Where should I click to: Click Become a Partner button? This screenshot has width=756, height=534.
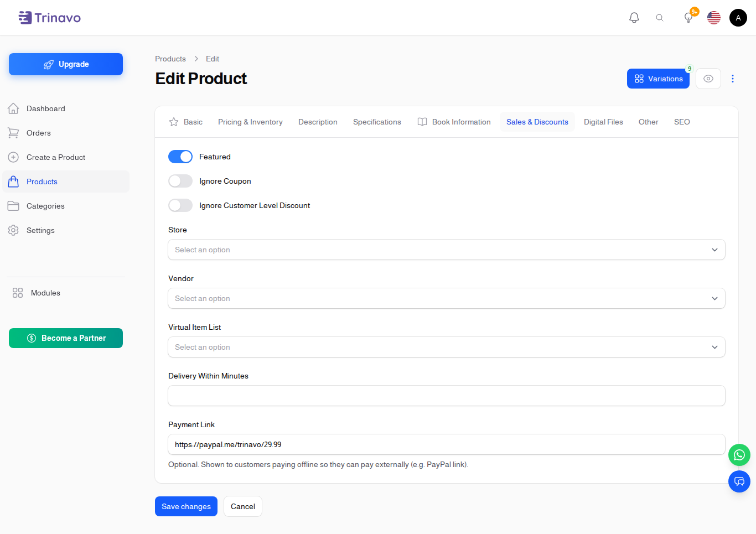(x=66, y=338)
